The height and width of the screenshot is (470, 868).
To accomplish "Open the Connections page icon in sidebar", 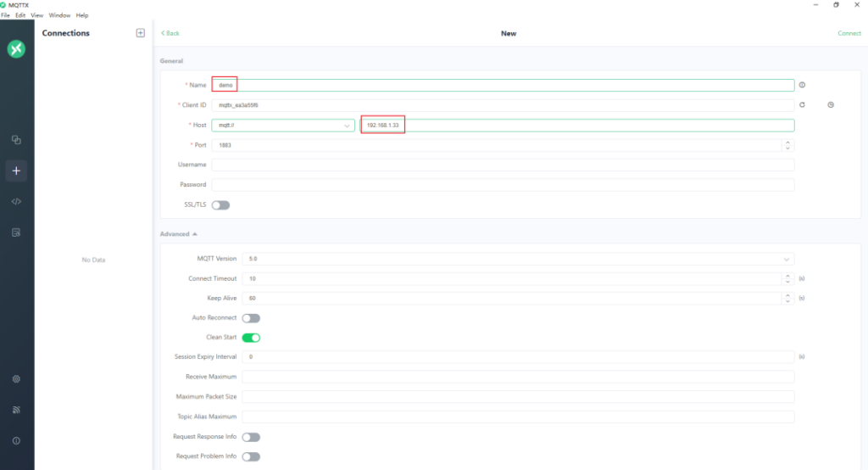I will (x=16, y=140).
